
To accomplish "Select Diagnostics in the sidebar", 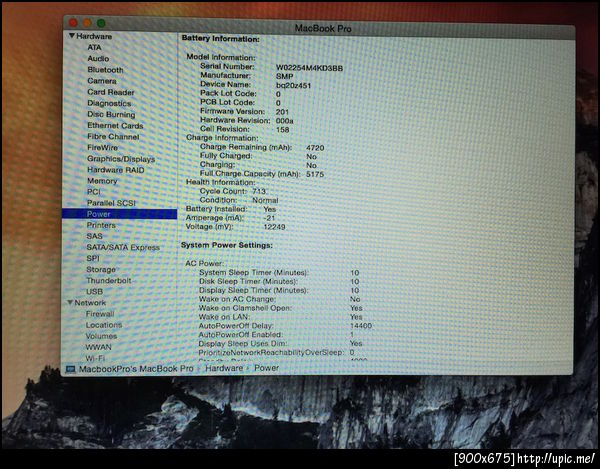I will (x=109, y=103).
